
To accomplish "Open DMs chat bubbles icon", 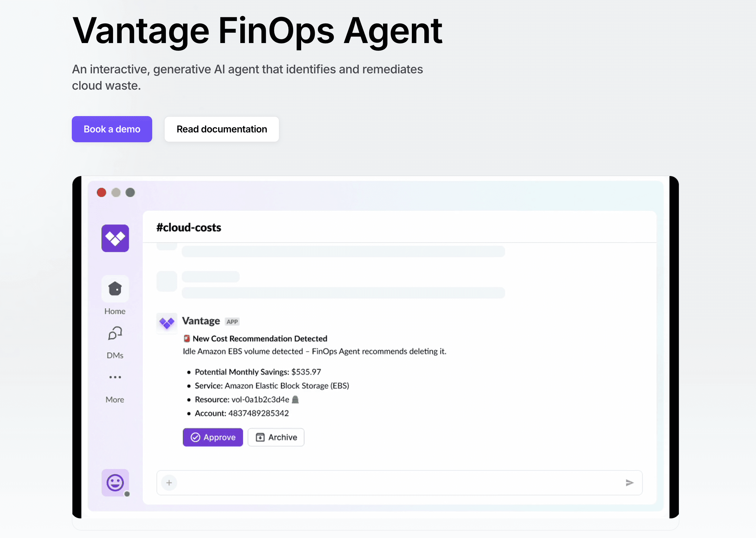I will [115, 333].
